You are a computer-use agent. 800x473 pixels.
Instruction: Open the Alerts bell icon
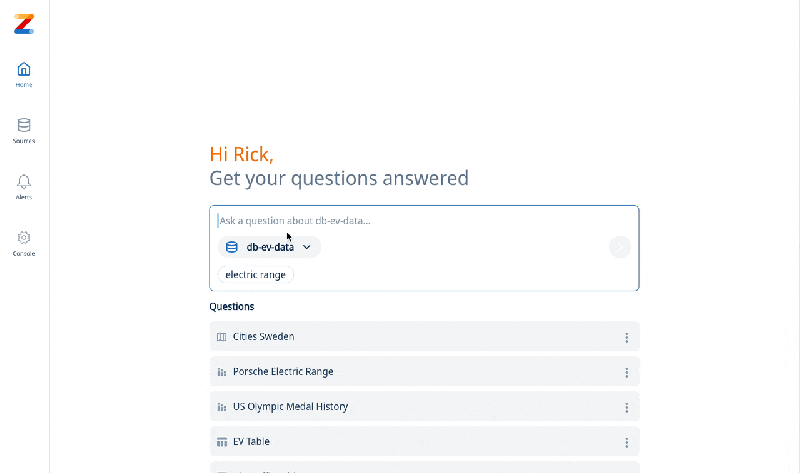[x=24, y=182]
